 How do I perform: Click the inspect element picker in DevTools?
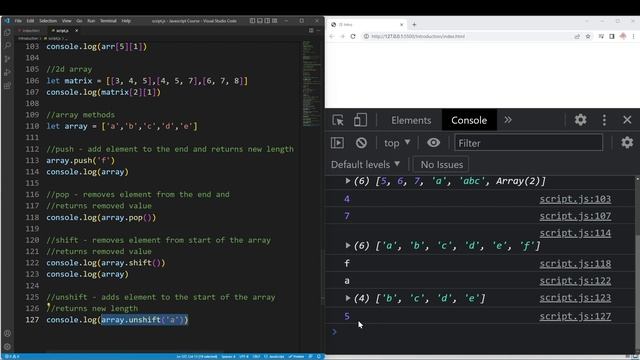[x=338, y=120]
